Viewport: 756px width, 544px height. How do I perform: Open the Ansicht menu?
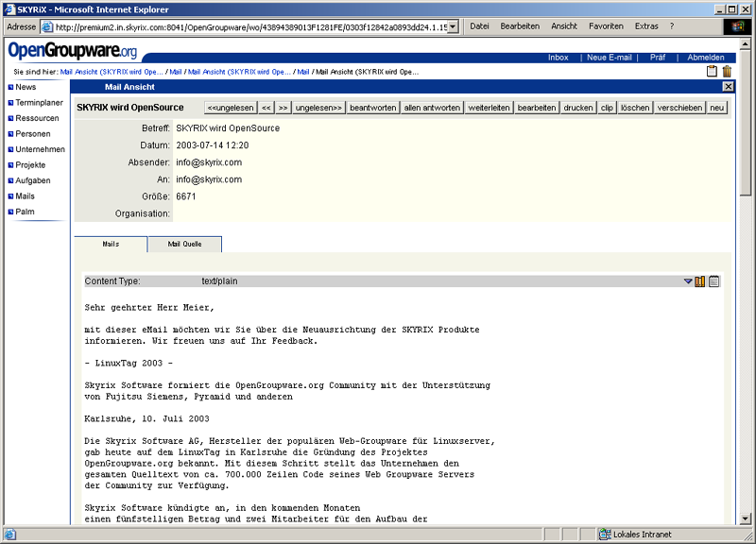(564, 26)
